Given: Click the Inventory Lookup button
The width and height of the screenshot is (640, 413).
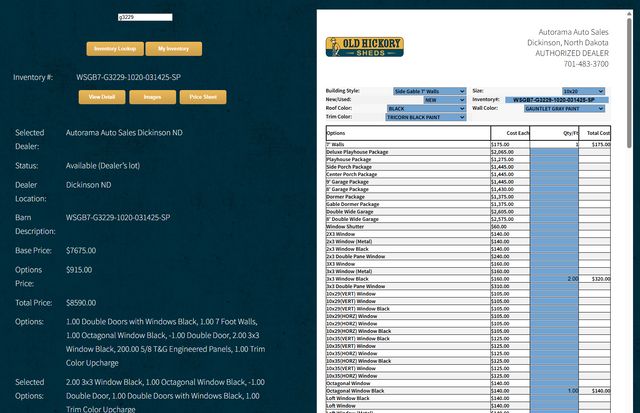Looking at the screenshot, I should coord(114,48).
